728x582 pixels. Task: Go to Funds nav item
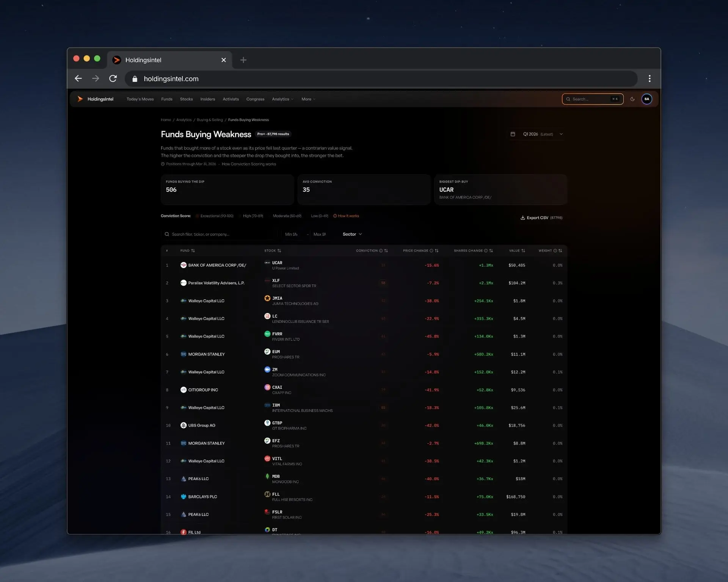(x=167, y=99)
